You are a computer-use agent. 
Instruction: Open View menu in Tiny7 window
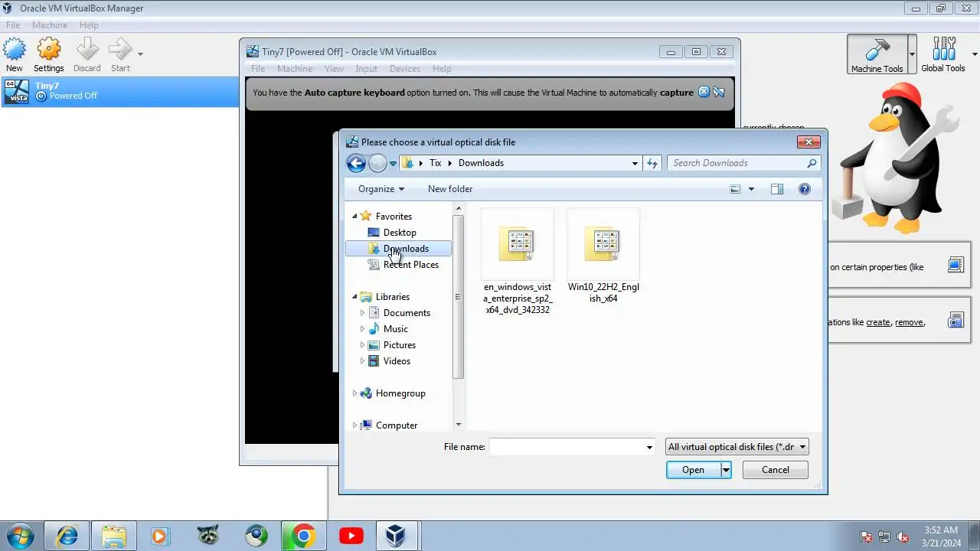coord(334,69)
